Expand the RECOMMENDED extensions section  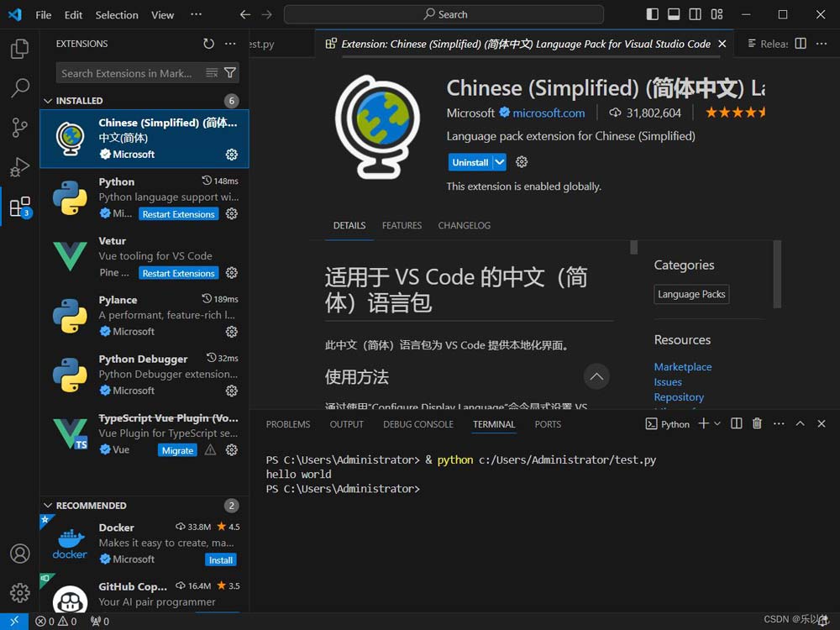(49, 505)
